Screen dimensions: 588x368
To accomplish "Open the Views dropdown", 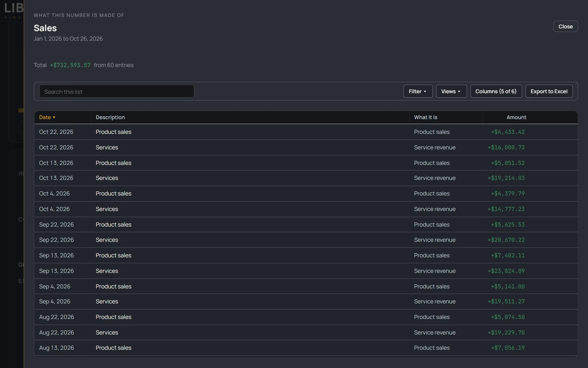I will click(451, 91).
